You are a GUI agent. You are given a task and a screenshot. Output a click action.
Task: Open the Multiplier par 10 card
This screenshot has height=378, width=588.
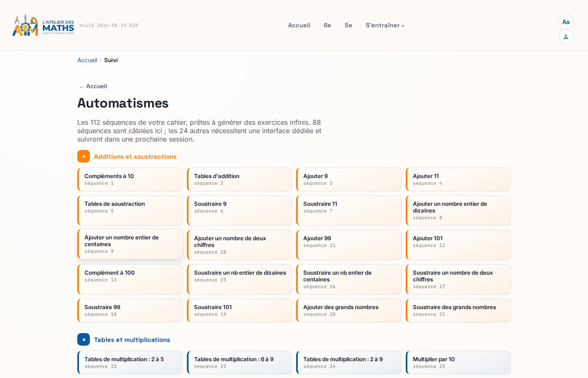[x=458, y=362]
